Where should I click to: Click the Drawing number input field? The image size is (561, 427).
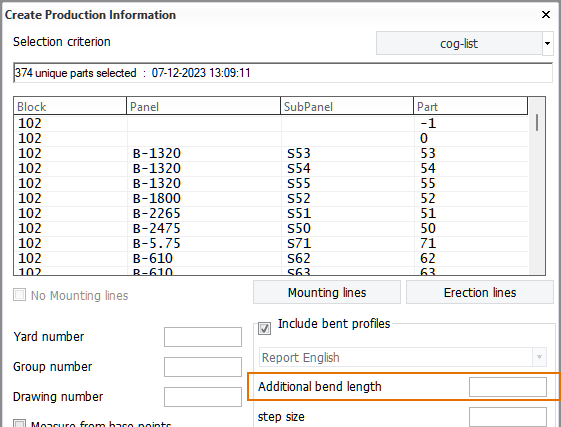pos(203,397)
